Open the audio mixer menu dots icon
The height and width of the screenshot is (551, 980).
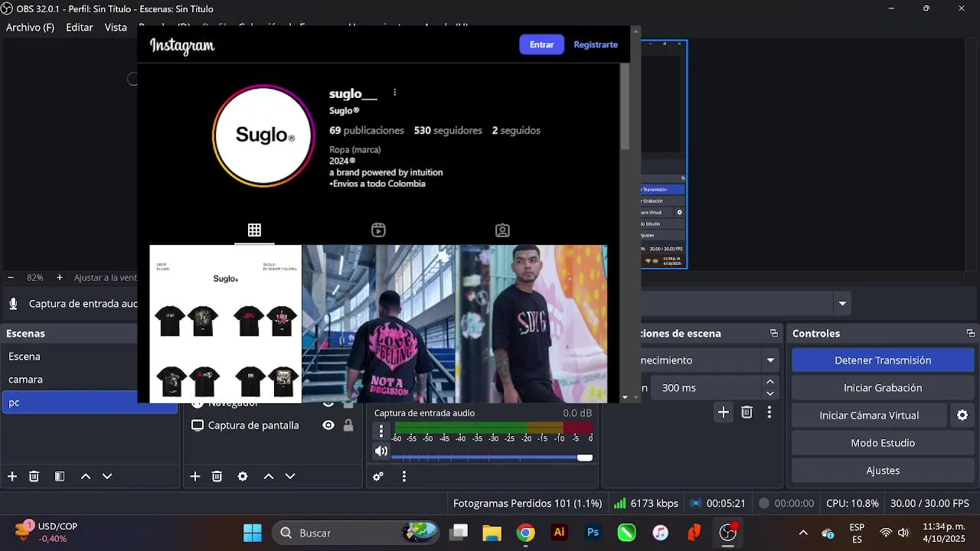(x=404, y=476)
